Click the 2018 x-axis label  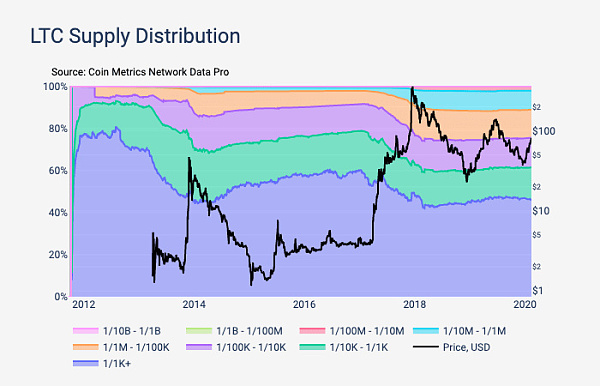414,305
